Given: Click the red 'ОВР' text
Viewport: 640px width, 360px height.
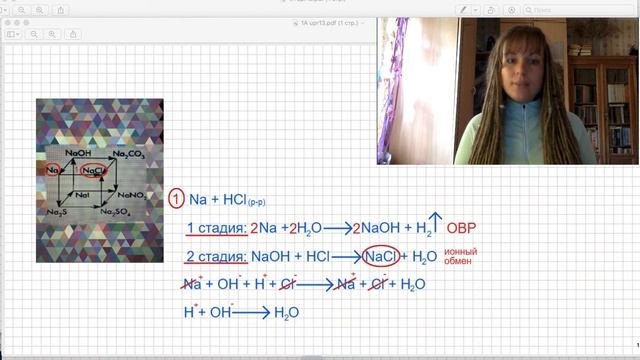Looking at the screenshot, I should click(x=461, y=228).
